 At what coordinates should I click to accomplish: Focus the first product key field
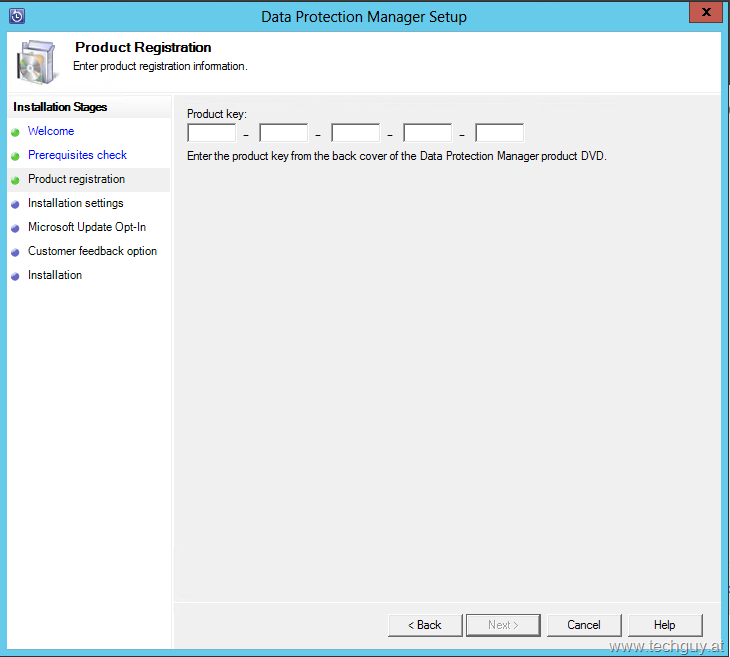pyautogui.click(x=212, y=133)
